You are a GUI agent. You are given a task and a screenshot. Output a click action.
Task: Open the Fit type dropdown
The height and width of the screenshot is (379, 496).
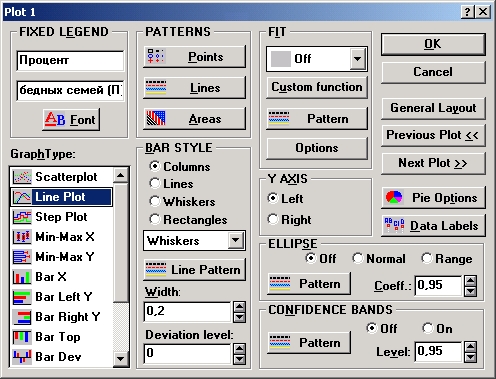(x=358, y=59)
